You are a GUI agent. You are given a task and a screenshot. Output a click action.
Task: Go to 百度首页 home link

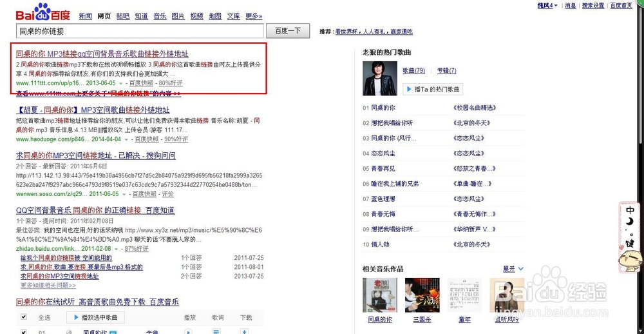coord(621,5)
